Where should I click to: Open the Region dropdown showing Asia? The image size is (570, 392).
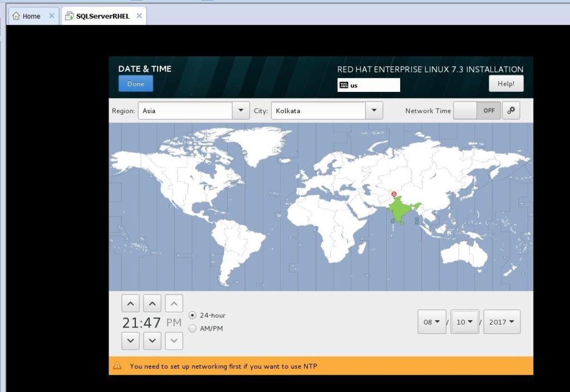click(x=193, y=110)
